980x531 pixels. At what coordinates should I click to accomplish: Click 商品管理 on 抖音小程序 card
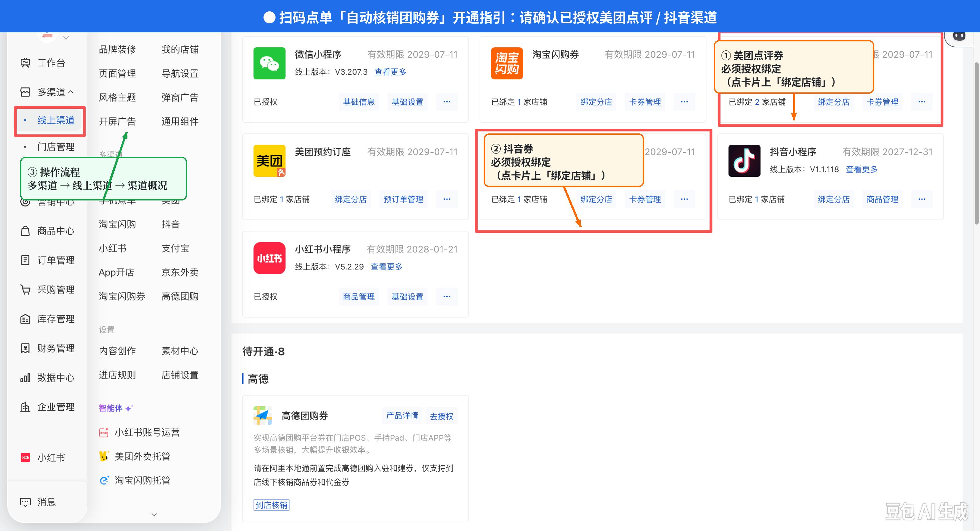click(x=882, y=199)
